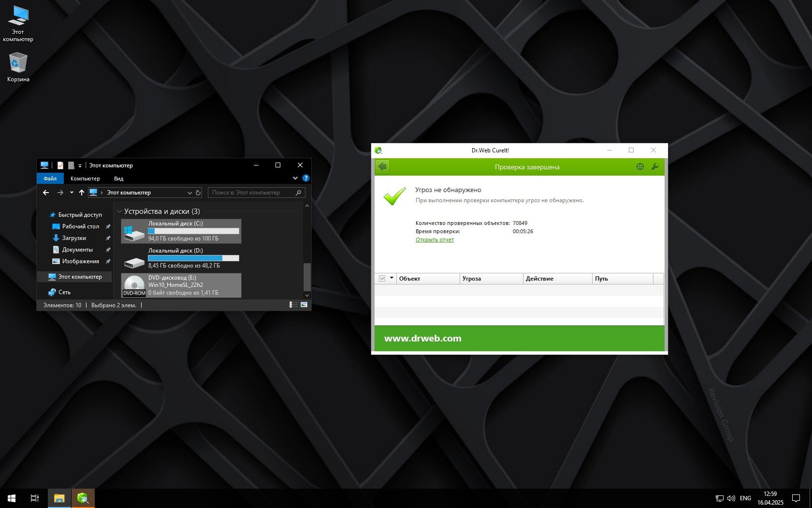Sort Dr.Web table by Угроза column
This screenshot has width=812, height=508.
492,279
